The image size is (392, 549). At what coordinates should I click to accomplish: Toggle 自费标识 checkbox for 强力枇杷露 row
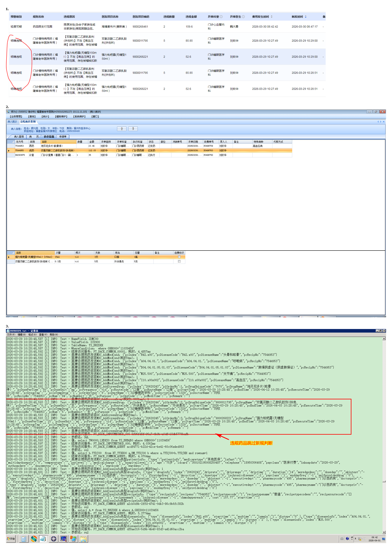click(x=179, y=257)
